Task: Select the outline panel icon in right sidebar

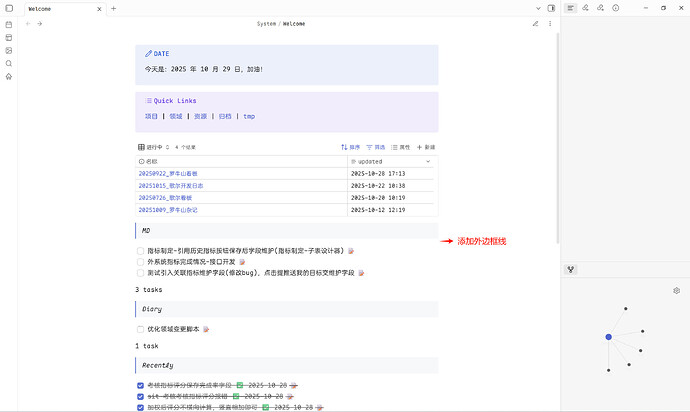Action: [x=570, y=8]
